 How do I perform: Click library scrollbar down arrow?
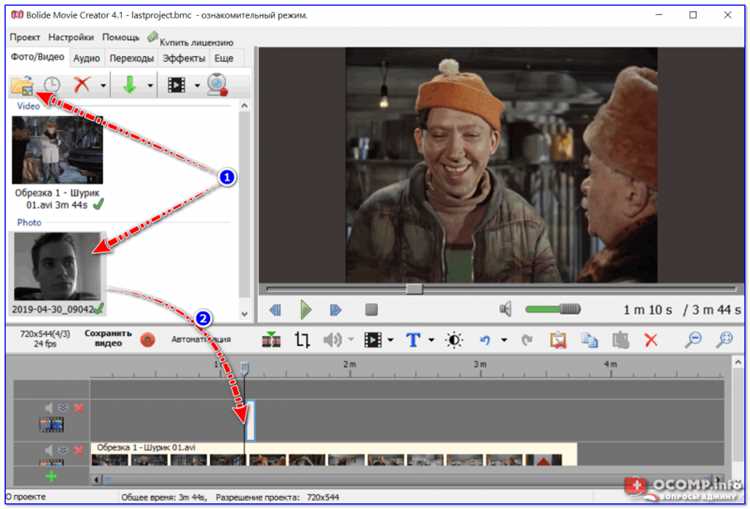244,314
